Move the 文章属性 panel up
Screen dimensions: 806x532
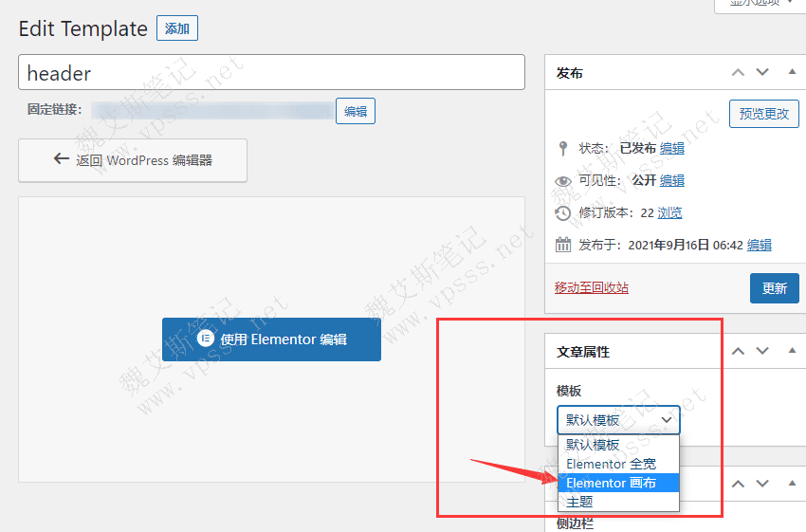[738, 351]
